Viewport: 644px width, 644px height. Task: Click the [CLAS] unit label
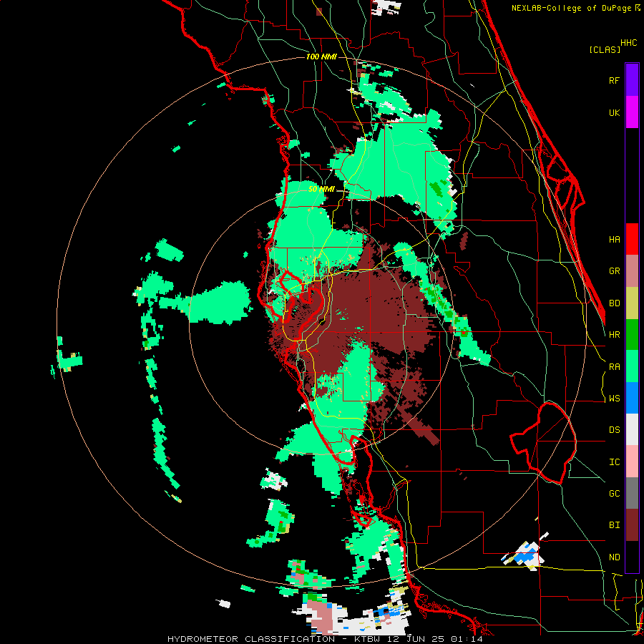(605, 50)
